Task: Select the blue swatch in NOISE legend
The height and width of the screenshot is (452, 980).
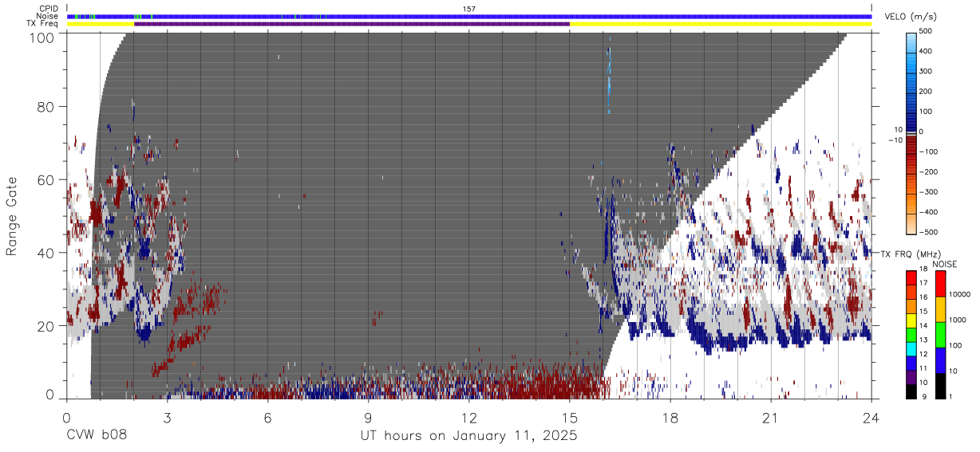Action: coord(940,360)
